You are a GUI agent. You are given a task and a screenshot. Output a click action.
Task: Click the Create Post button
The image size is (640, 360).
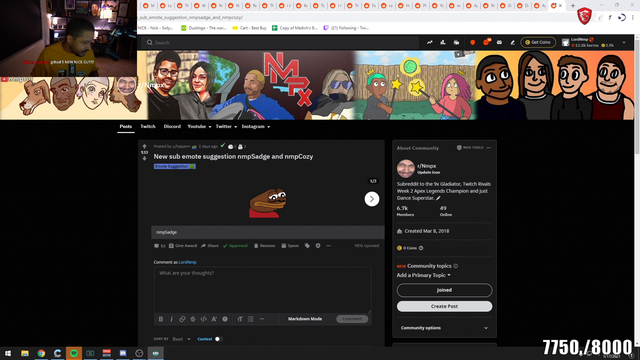click(x=444, y=306)
